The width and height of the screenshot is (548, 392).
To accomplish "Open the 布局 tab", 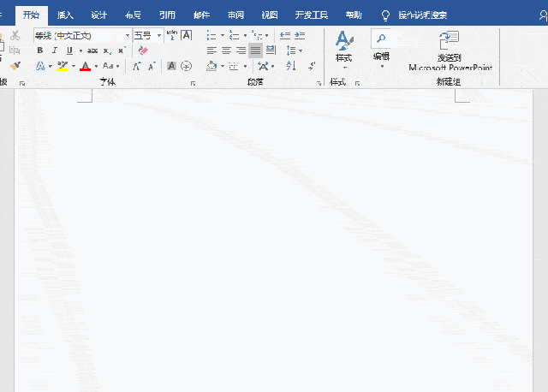I will coord(133,15).
